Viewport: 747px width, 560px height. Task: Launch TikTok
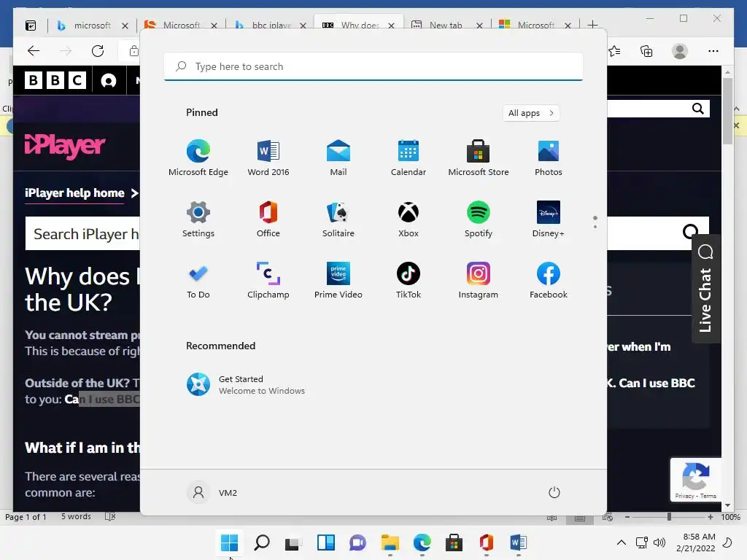click(409, 281)
